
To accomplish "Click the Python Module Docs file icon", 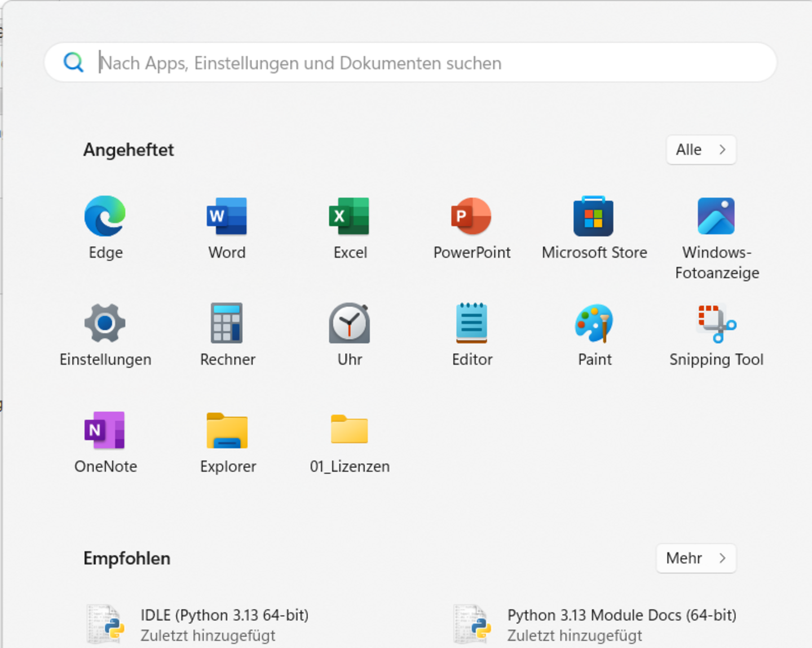I will [x=472, y=624].
